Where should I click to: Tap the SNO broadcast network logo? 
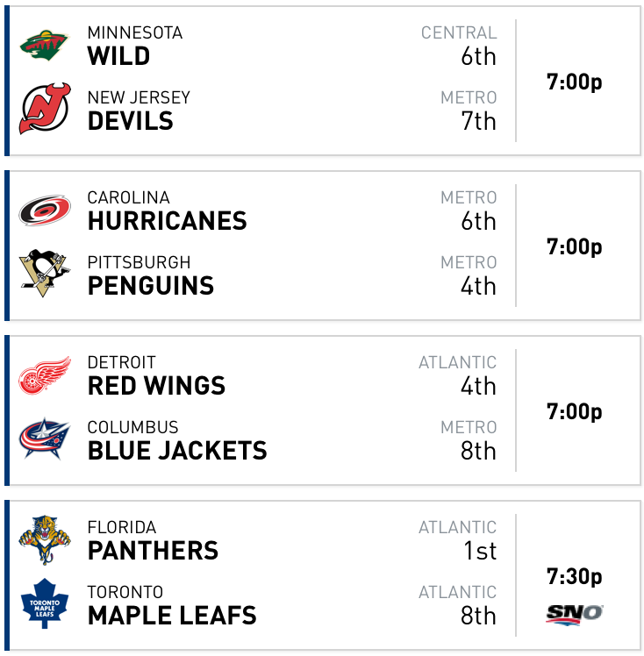(x=574, y=615)
